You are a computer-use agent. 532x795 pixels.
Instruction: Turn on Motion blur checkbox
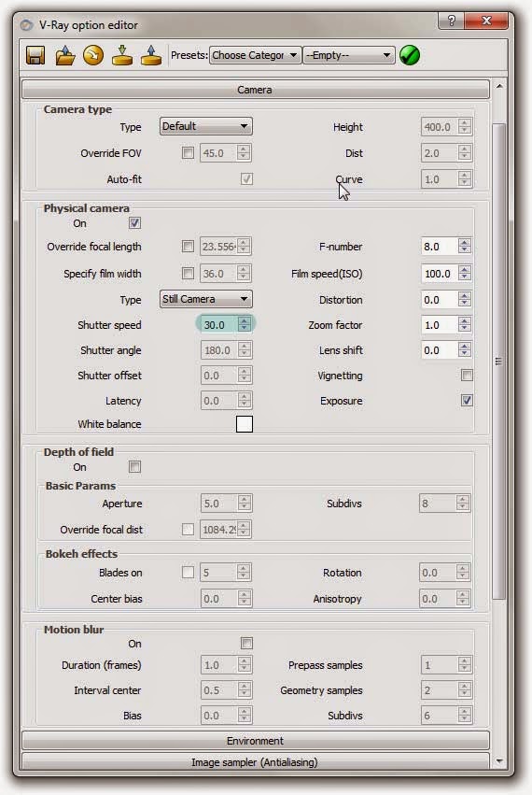(x=246, y=644)
